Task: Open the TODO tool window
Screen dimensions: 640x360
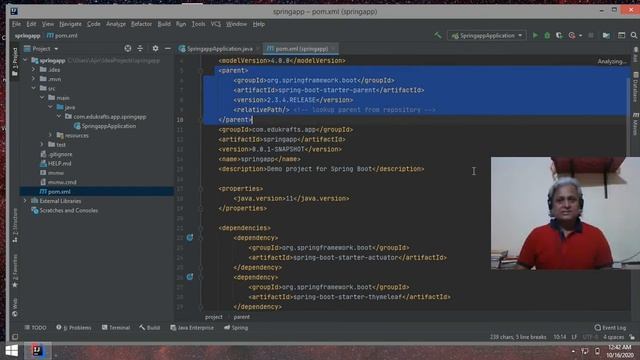Action: point(36,327)
